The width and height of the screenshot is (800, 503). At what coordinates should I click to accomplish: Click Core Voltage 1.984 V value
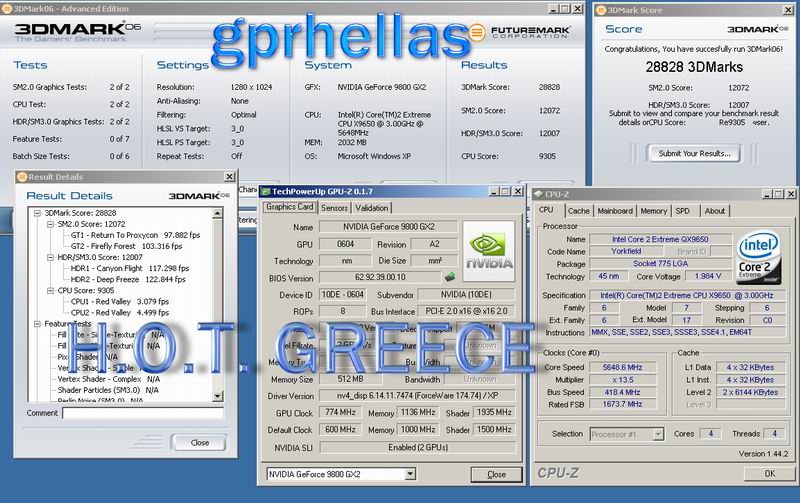[x=708, y=276]
